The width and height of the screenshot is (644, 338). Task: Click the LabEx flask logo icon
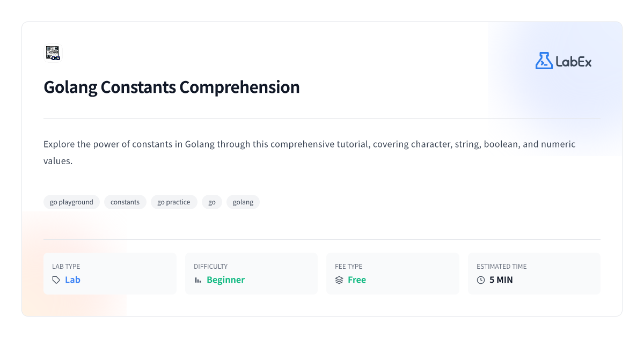coord(544,61)
